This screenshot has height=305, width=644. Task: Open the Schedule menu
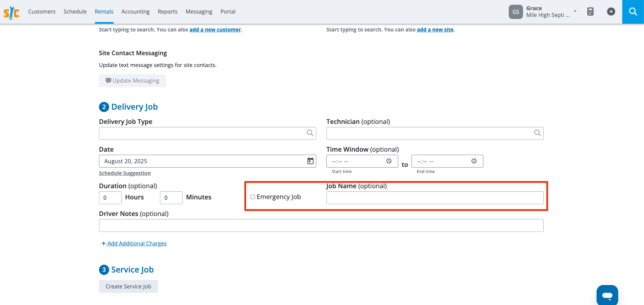point(75,12)
